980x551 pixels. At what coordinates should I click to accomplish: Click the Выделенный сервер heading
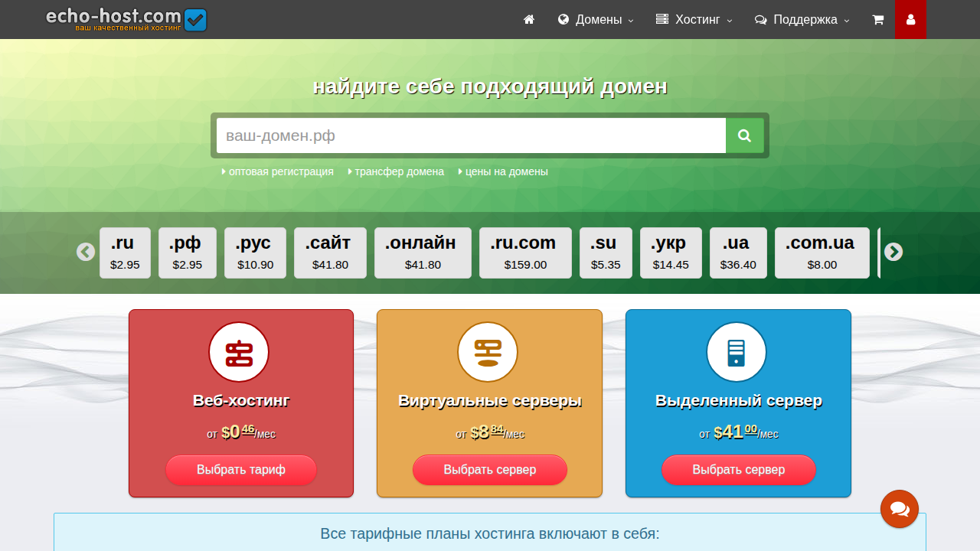click(x=739, y=400)
